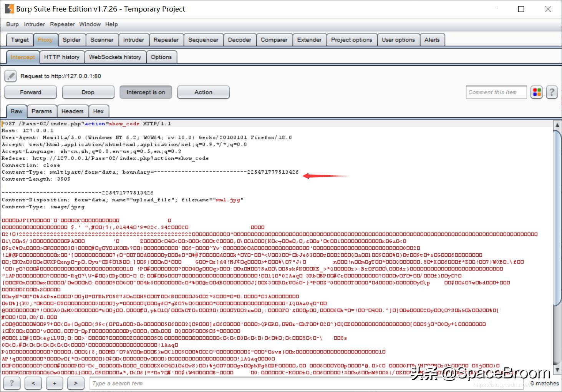Drop the intercepted request
The width and height of the screenshot is (562, 392).
click(x=88, y=92)
